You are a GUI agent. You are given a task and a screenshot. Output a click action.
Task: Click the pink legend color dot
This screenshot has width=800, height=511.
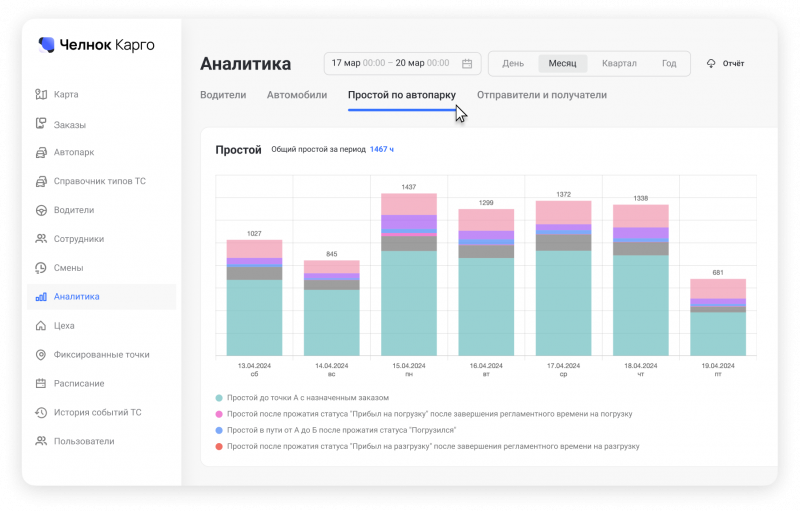pyautogui.click(x=219, y=414)
